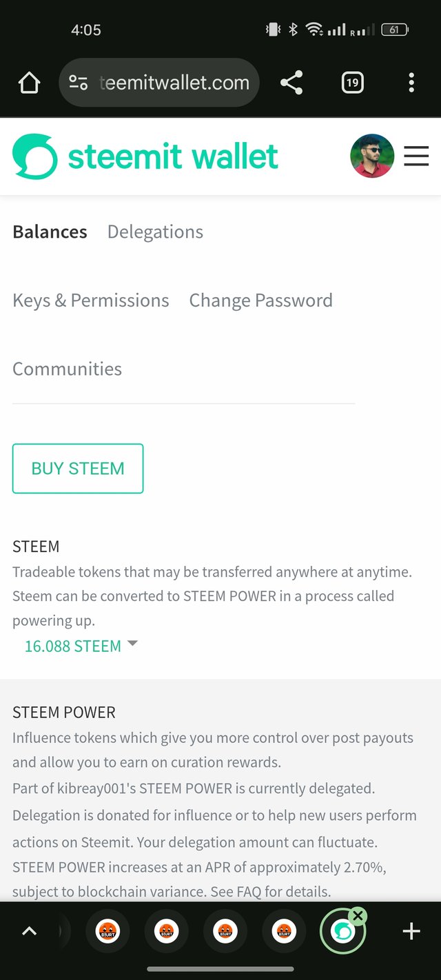The image size is (441, 980).
Task: Expand the 16.088 STEEM dropdown
Action: click(x=81, y=646)
